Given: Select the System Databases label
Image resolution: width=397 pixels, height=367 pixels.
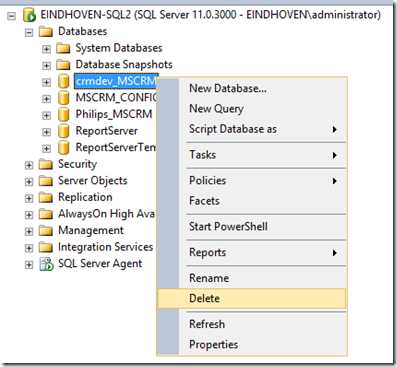Looking at the screenshot, I should pos(119,48).
